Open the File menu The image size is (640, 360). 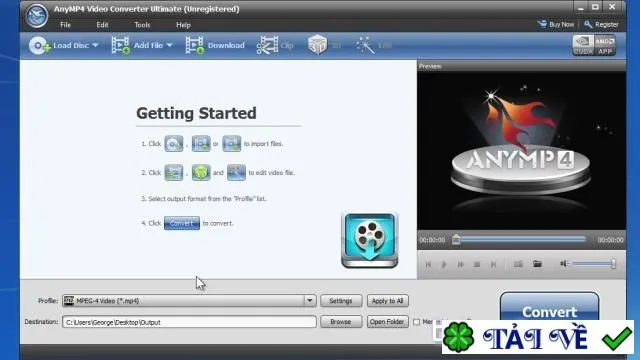point(65,25)
